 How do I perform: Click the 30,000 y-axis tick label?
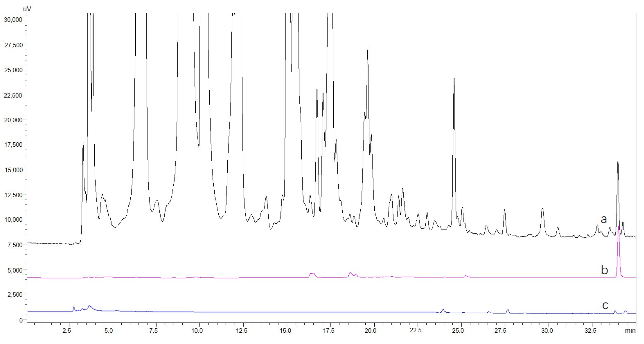click(13, 20)
